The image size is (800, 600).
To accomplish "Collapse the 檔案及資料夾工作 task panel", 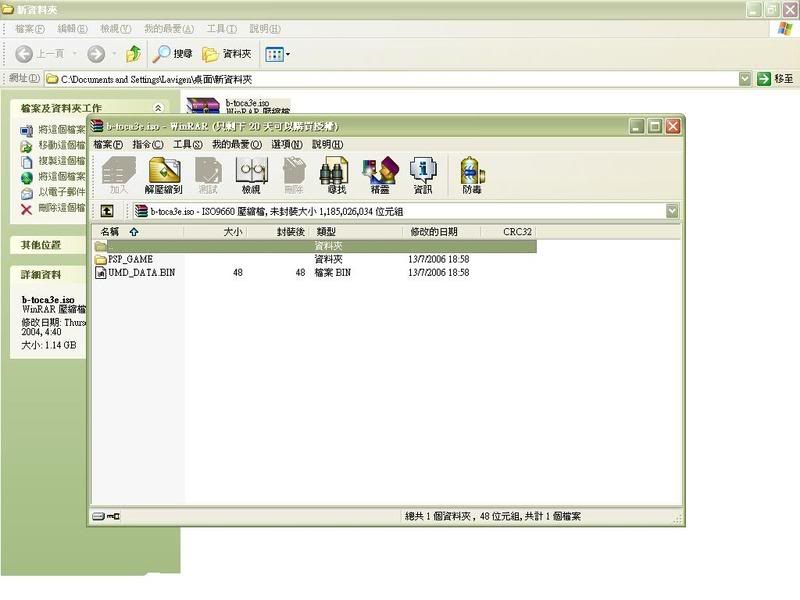I will (158, 108).
